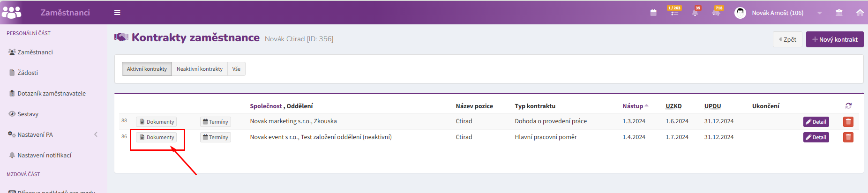Open Dokumenty for contract 86
The height and width of the screenshot is (193, 868).
[x=157, y=137]
